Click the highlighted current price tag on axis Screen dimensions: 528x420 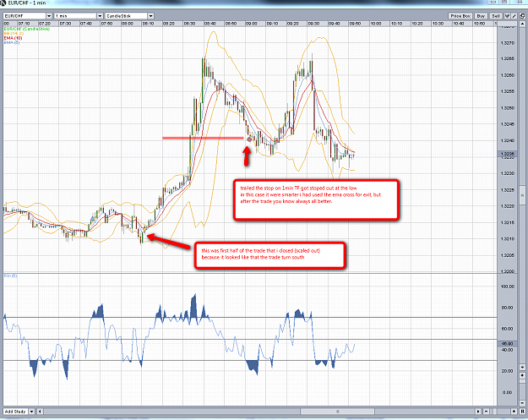[x=507, y=154]
